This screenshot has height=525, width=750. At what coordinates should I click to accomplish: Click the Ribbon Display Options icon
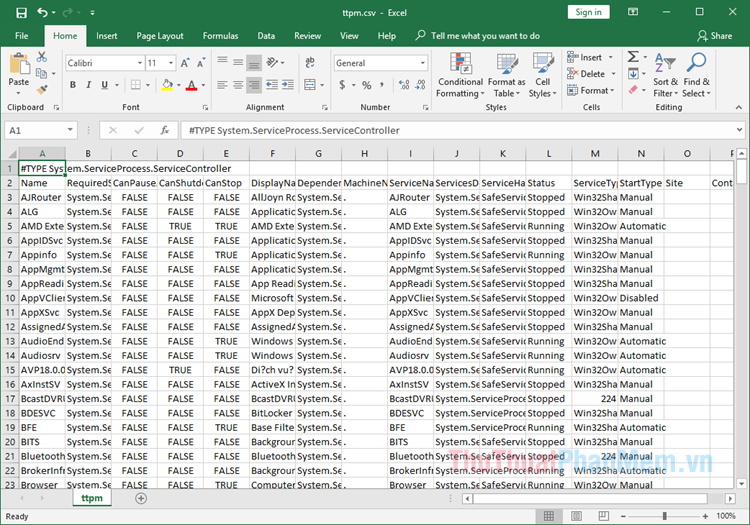click(x=633, y=12)
